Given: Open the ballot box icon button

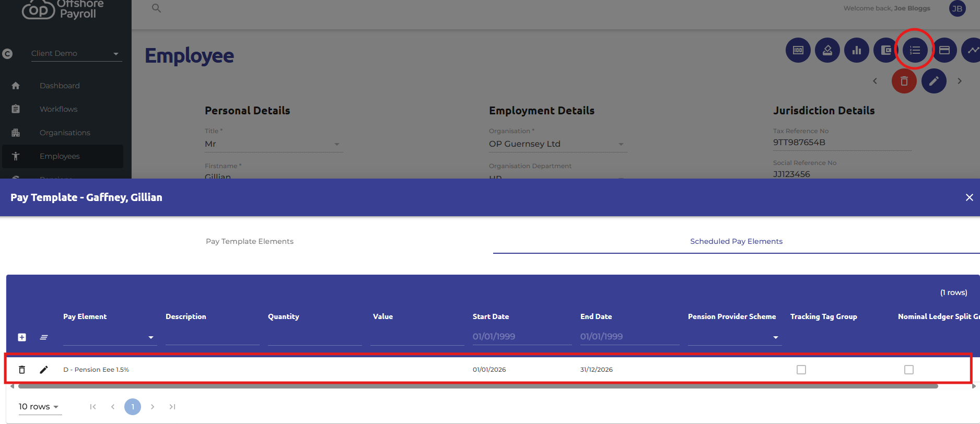Looking at the screenshot, I should (827, 50).
